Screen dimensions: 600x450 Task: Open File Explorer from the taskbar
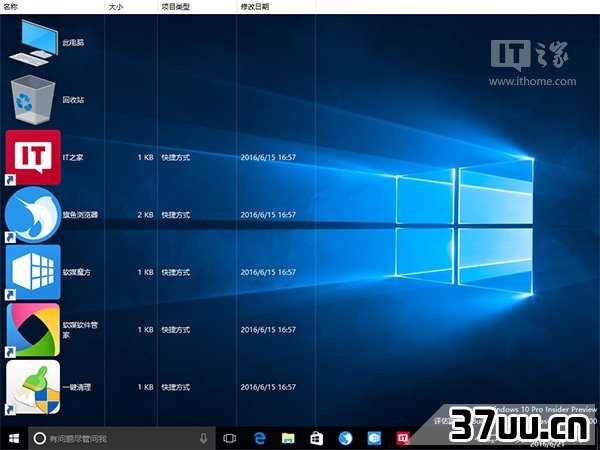(x=288, y=439)
